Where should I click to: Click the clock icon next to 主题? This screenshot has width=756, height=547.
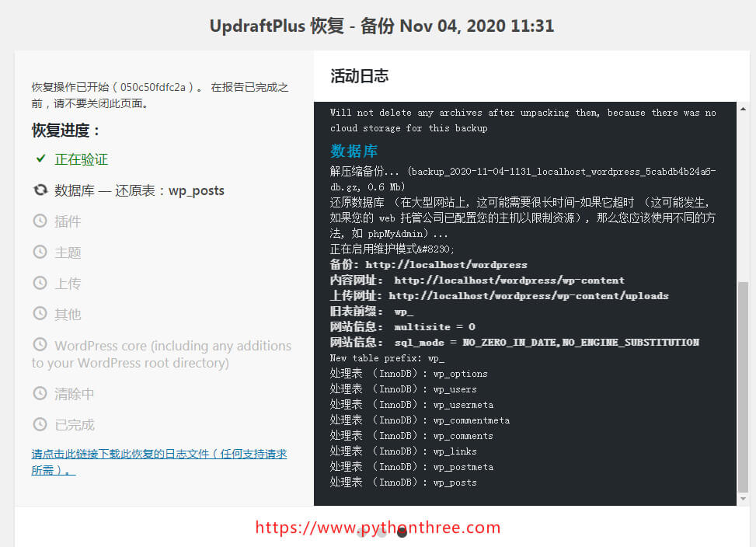(x=40, y=252)
